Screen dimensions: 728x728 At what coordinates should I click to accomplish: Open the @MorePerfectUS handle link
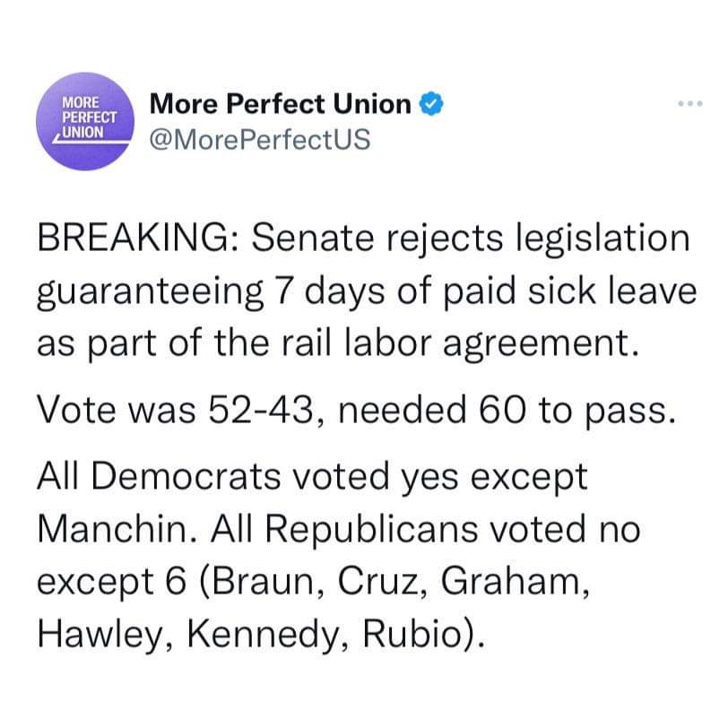point(260,139)
